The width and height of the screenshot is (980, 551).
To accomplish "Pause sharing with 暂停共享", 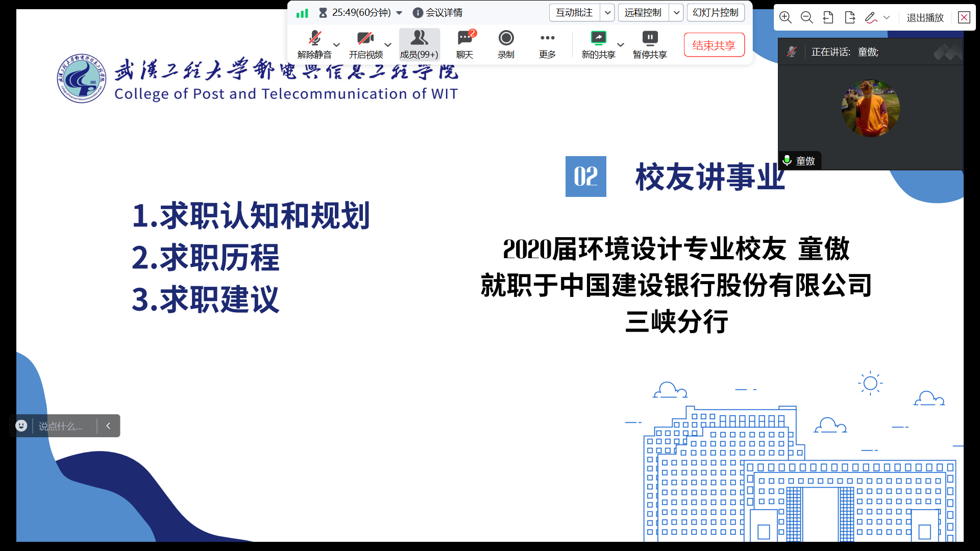I will (x=650, y=44).
